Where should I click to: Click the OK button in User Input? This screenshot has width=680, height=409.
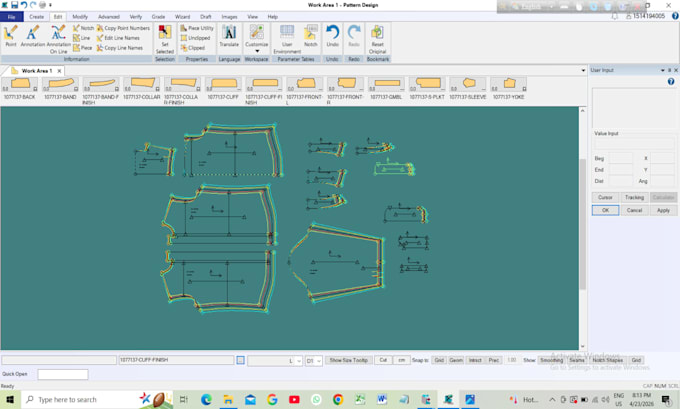[605, 210]
